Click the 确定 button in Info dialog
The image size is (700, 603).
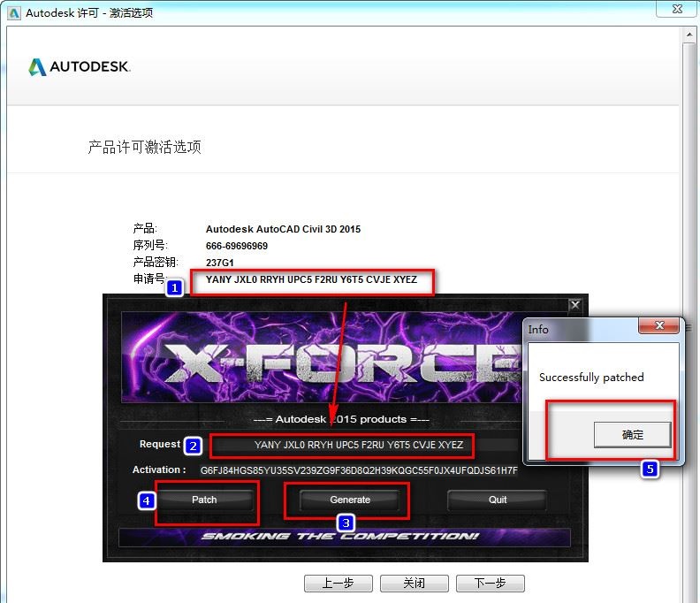(632, 435)
